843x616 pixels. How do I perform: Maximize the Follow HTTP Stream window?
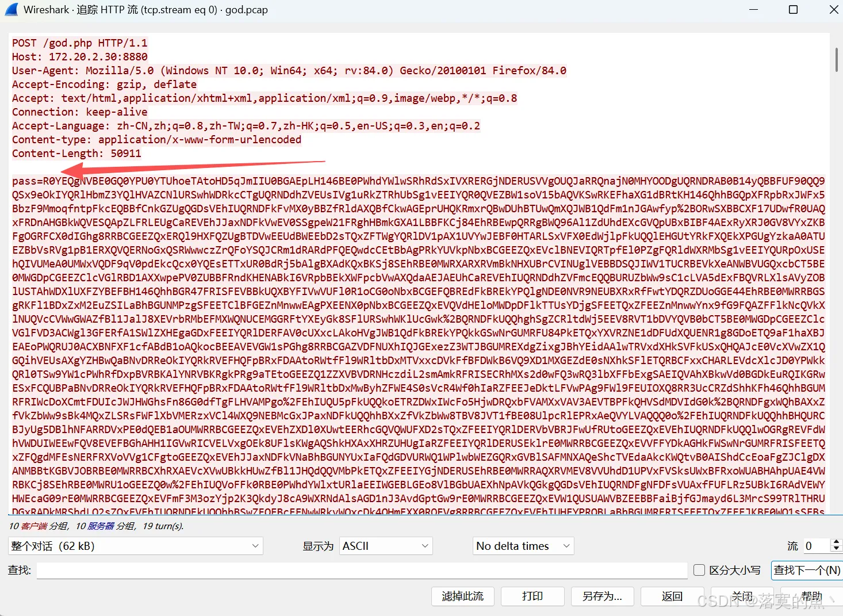click(x=793, y=9)
